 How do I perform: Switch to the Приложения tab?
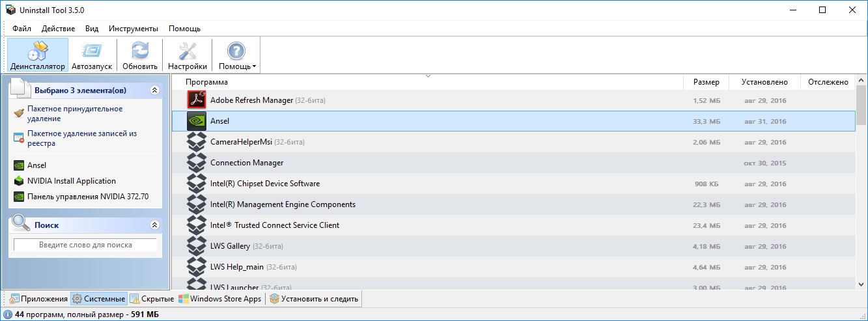[x=38, y=299]
